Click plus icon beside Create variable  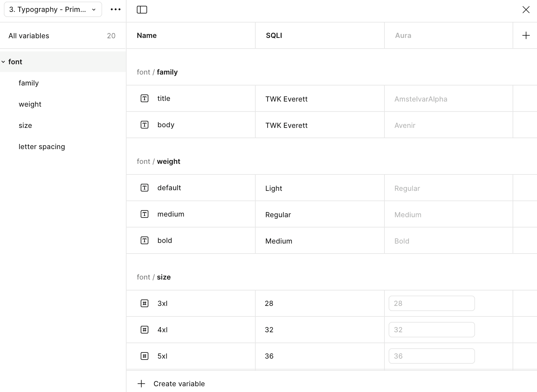pyautogui.click(x=141, y=384)
